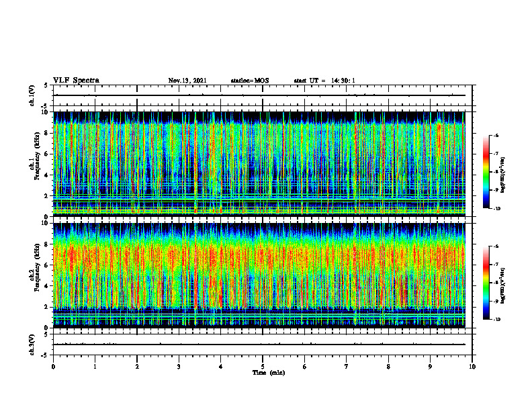Click the "2" kHz tick on ch.2 spectrogram
Image resolution: width=532 pixels, height=411 pixels.
47,307
